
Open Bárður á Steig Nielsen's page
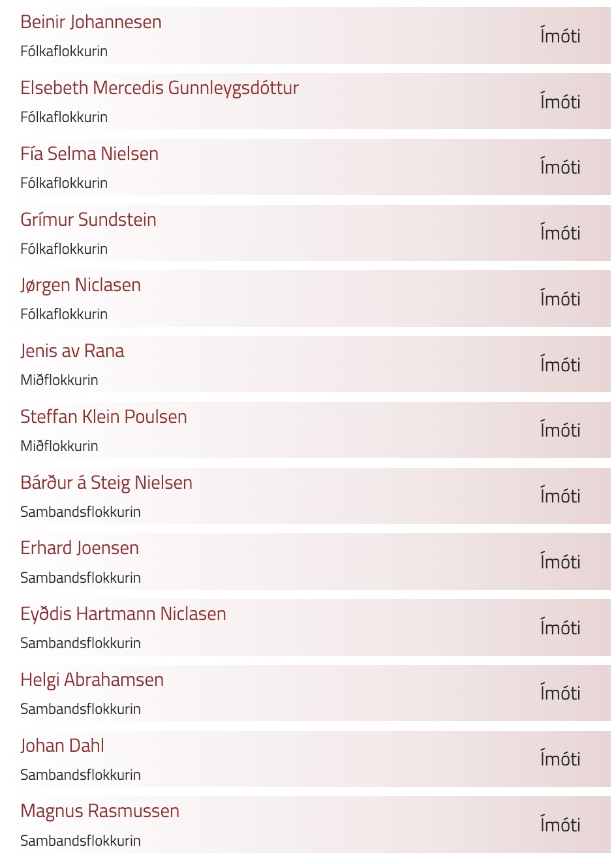[x=106, y=483]
